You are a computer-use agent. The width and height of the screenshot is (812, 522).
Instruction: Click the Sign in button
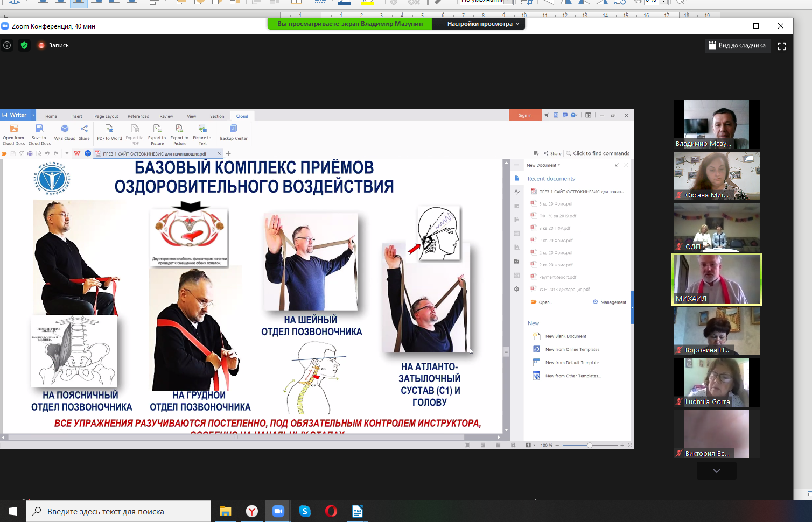point(524,115)
